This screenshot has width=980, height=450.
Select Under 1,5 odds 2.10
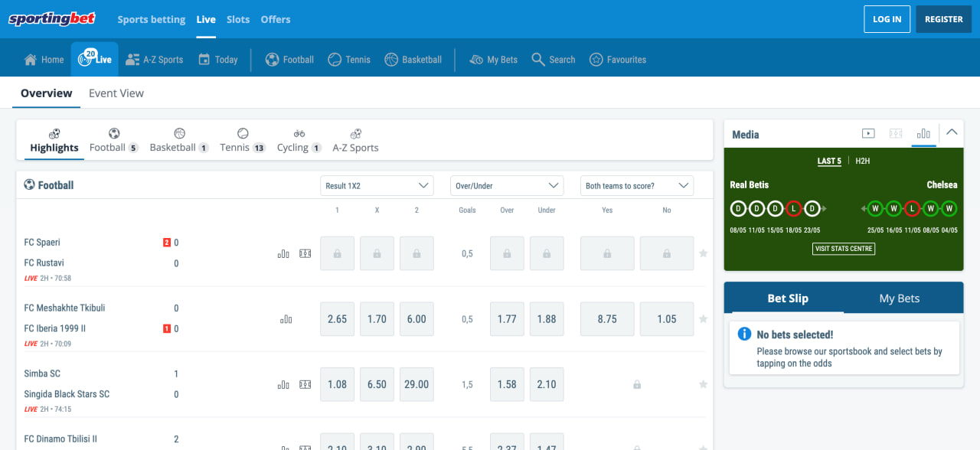click(547, 385)
